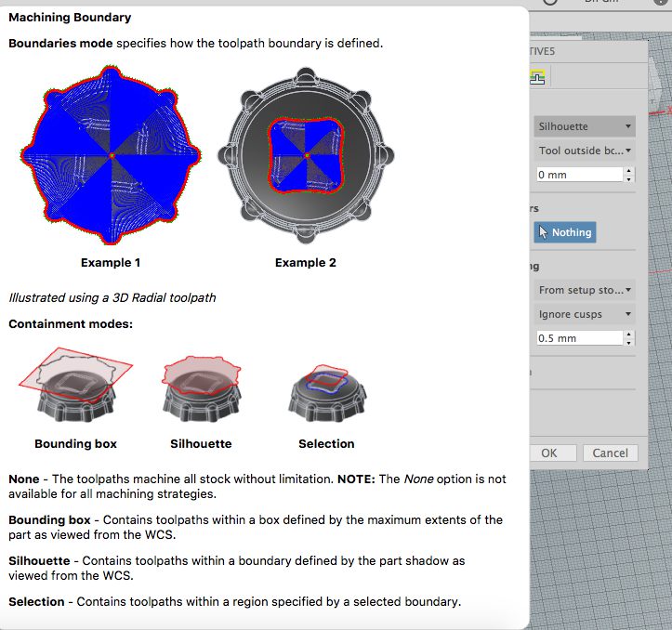672x630 pixels.
Task: Click the Example 1 toolpath illustration
Action: tap(111, 155)
